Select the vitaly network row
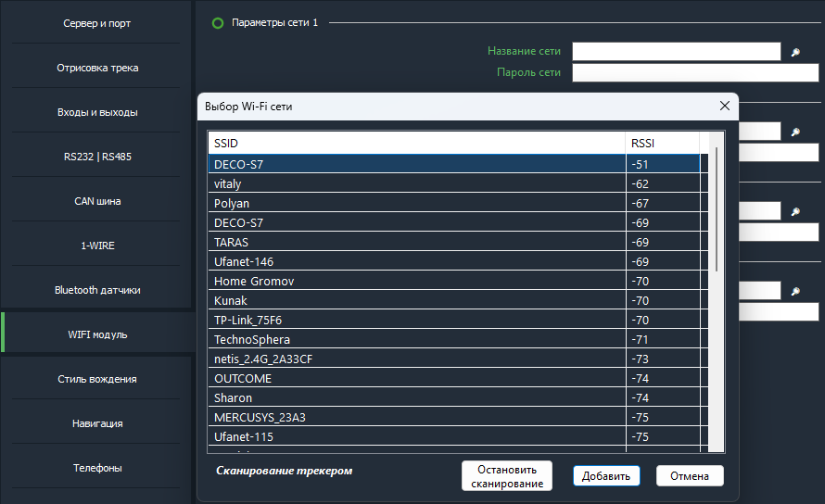This screenshot has width=825, height=504. (x=454, y=184)
